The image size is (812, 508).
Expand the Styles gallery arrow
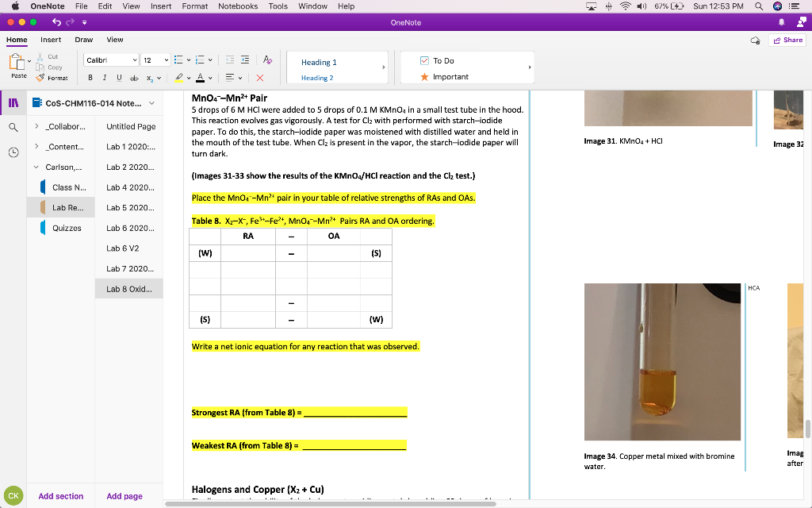tap(383, 67)
